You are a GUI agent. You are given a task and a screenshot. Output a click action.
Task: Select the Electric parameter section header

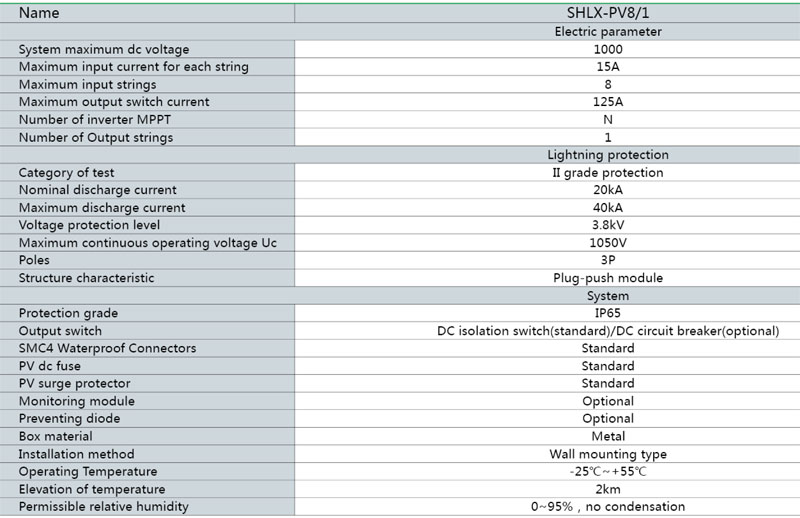tap(607, 32)
